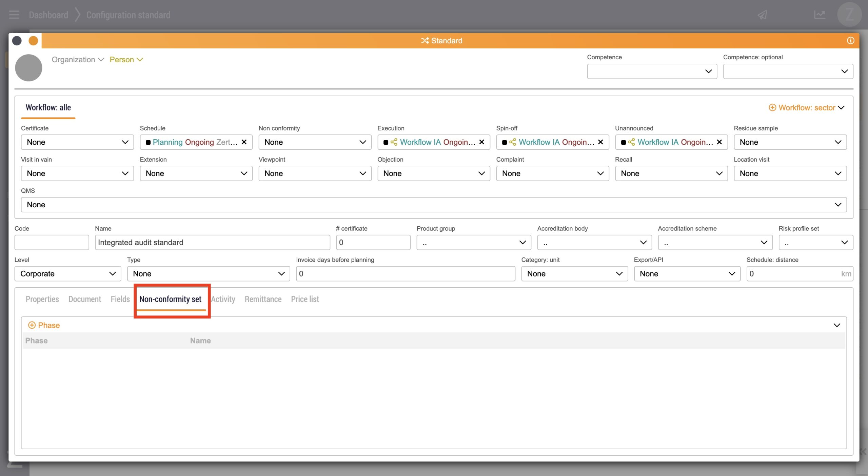The image size is (868, 476).
Task: Clear the Unannounced workflow selection
Action: 719,142
